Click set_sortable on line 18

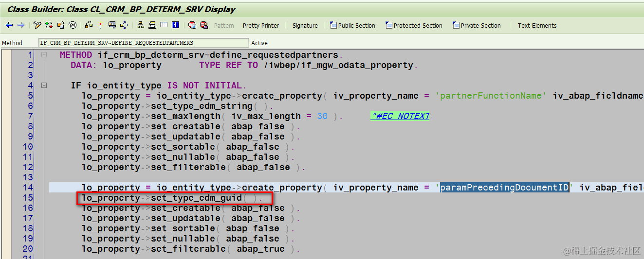click(183, 228)
